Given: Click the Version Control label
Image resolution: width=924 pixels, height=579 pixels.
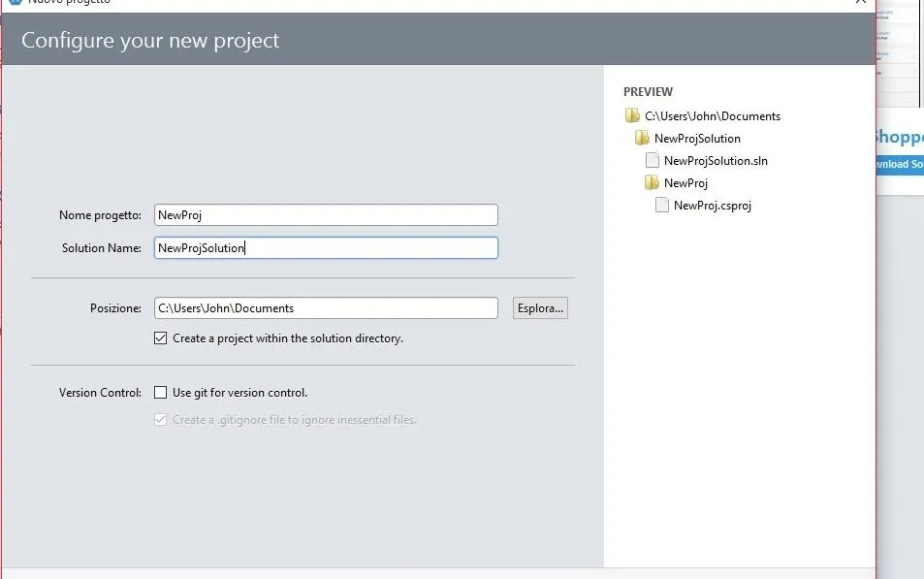Looking at the screenshot, I should 100,393.
